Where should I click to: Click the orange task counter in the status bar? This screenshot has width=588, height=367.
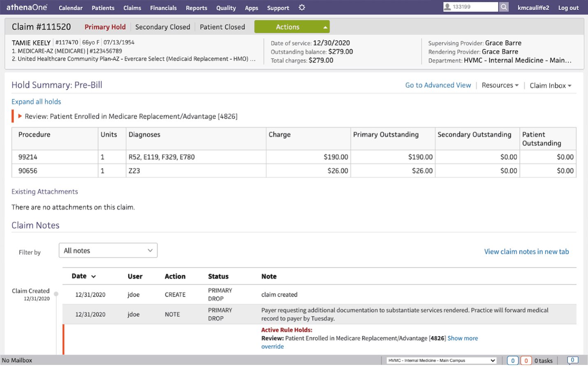tap(526, 360)
